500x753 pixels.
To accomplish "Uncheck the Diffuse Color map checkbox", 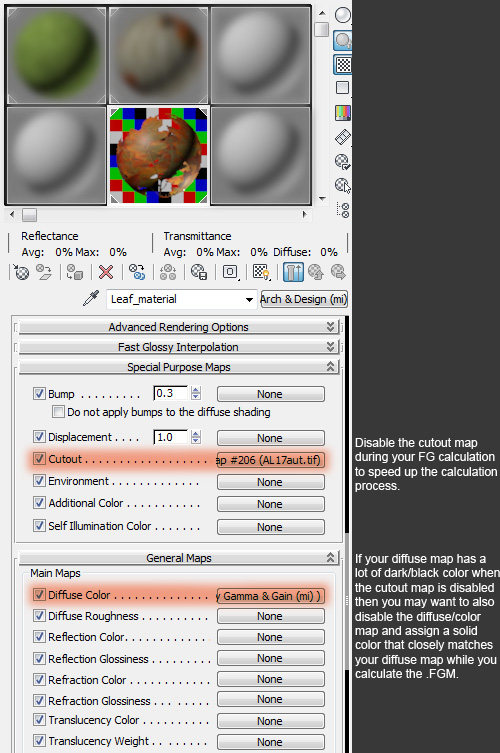I will coord(39,595).
